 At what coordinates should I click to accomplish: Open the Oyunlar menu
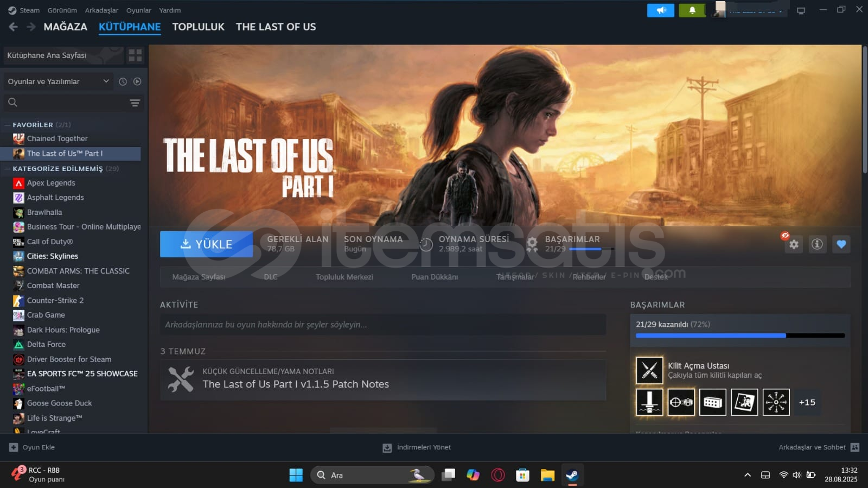click(139, 10)
